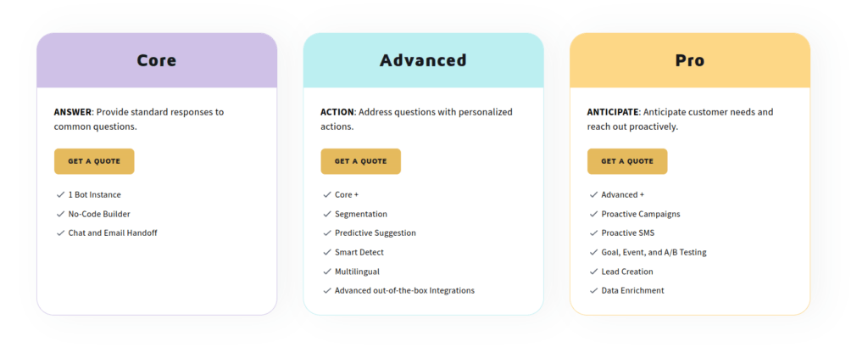Click checkmark beside Chat and Email Handoff
868x353 pixels.
[x=60, y=233]
